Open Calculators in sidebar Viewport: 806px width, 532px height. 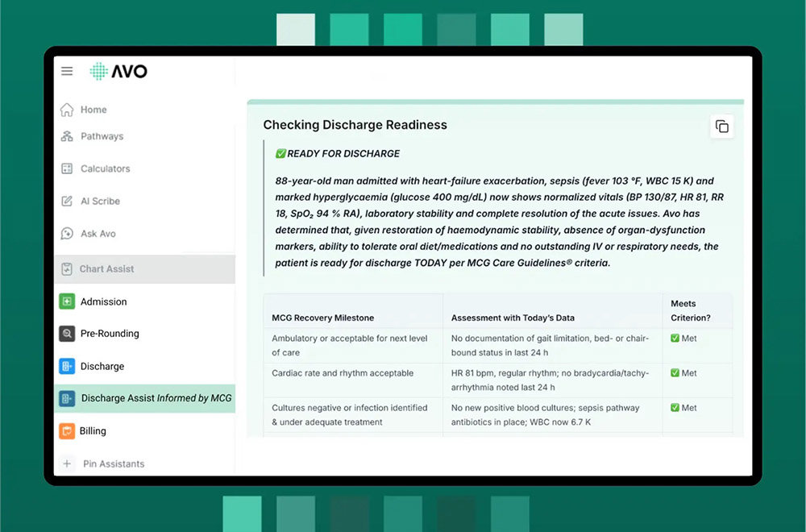coord(106,168)
